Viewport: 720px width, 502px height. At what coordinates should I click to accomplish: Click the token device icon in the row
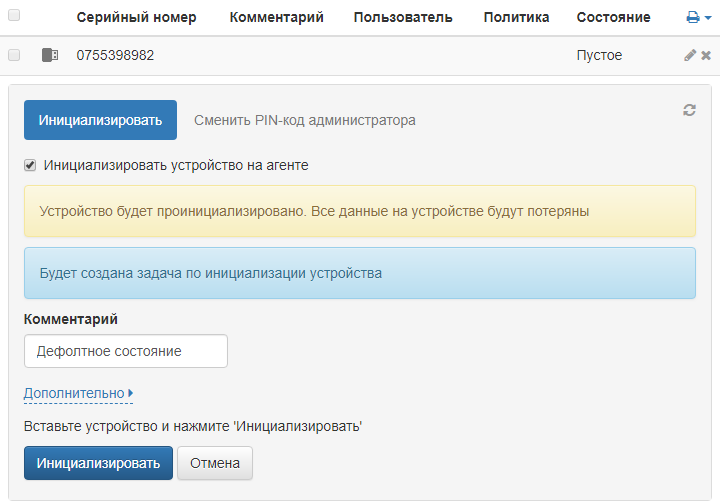point(50,56)
